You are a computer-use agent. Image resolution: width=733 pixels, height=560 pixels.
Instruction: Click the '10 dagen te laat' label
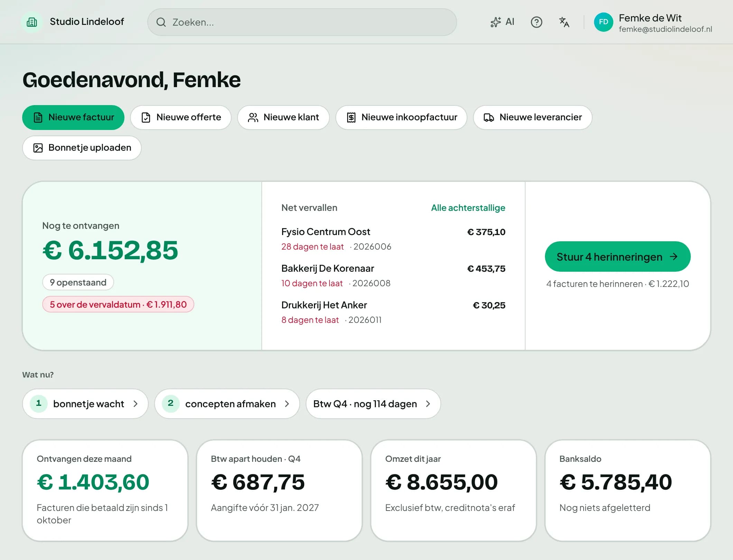[x=312, y=283]
